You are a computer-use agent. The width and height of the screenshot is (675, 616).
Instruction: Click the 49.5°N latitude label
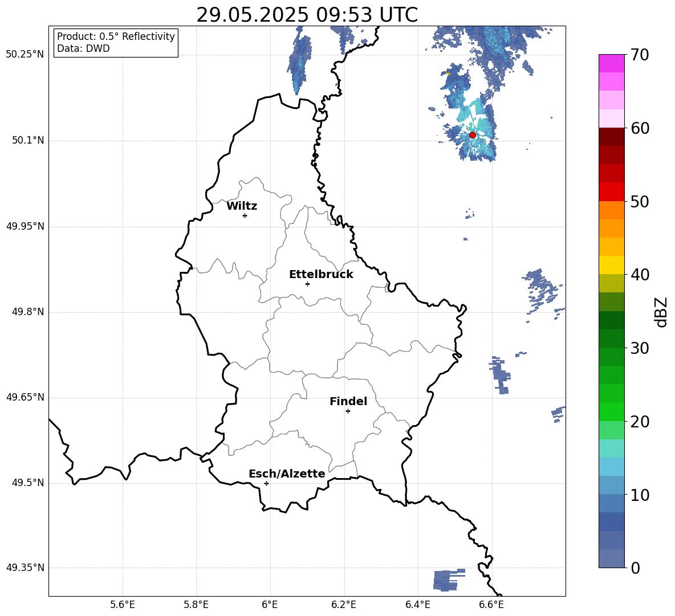[x=28, y=483]
